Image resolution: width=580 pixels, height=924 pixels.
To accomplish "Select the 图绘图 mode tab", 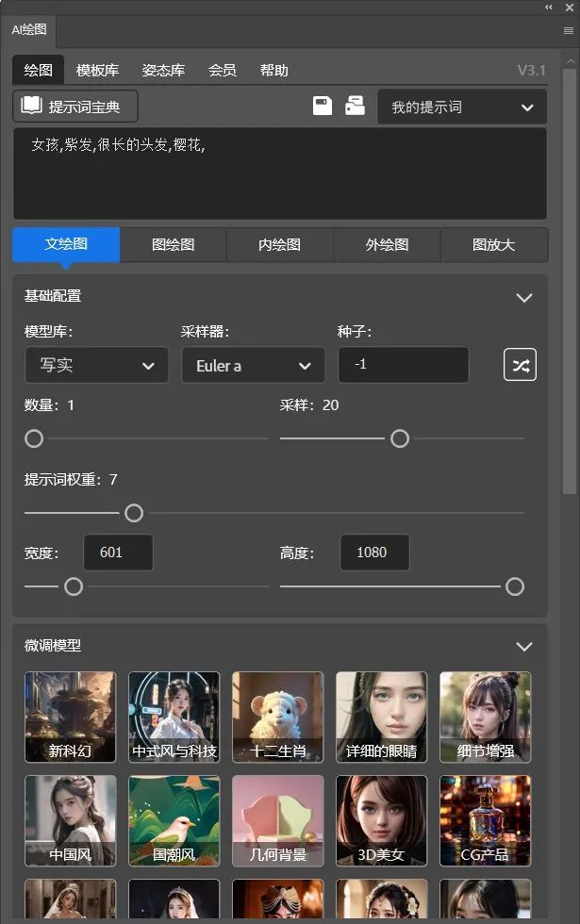I will (x=174, y=244).
